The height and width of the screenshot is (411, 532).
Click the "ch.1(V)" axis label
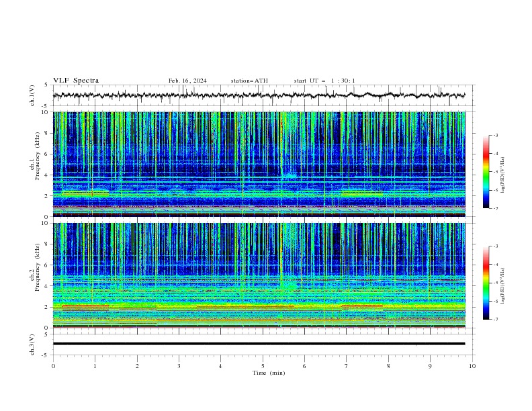click(32, 95)
